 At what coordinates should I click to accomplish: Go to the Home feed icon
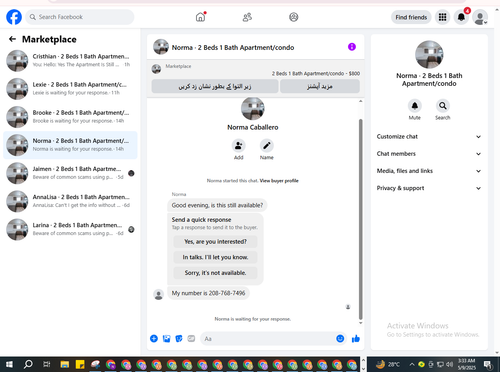(200, 17)
